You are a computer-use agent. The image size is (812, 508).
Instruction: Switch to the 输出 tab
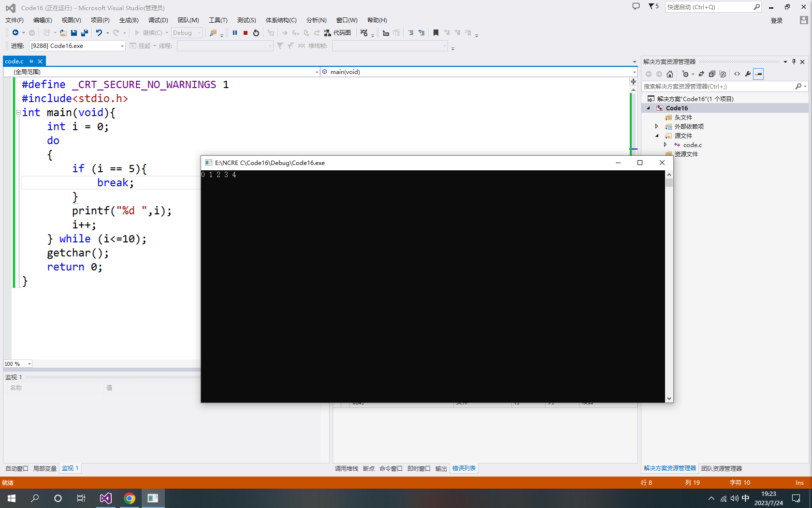pyautogui.click(x=441, y=468)
